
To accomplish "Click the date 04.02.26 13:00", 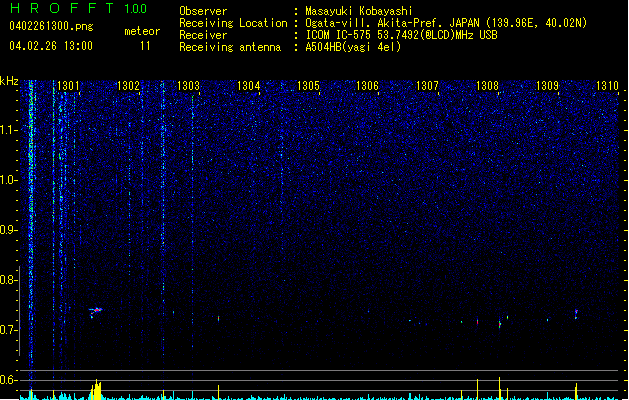I will pyautogui.click(x=51, y=46).
